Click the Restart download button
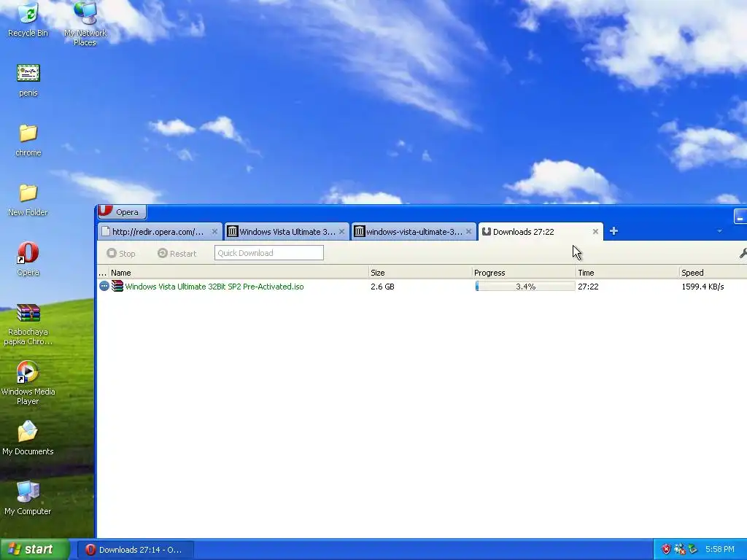The width and height of the screenshot is (747, 560). pyautogui.click(x=177, y=253)
